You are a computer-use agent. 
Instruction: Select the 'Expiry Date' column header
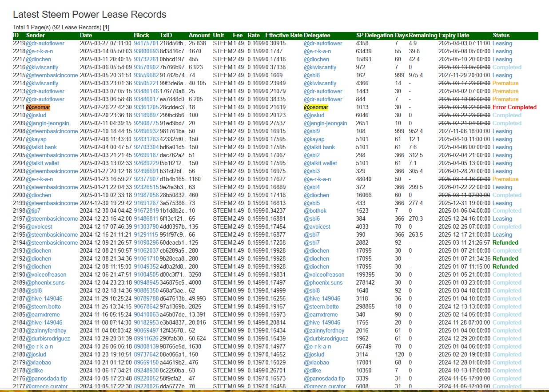pos(454,36)
